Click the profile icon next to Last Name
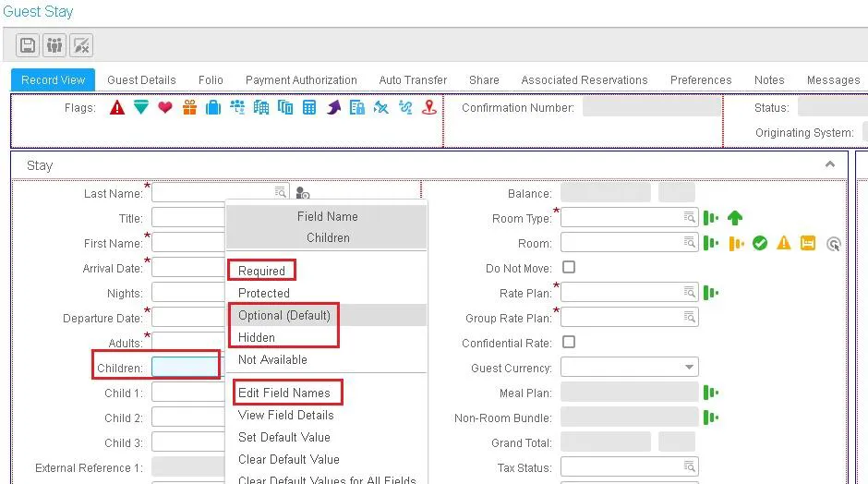The image size is (868, 484). point(302,193)
